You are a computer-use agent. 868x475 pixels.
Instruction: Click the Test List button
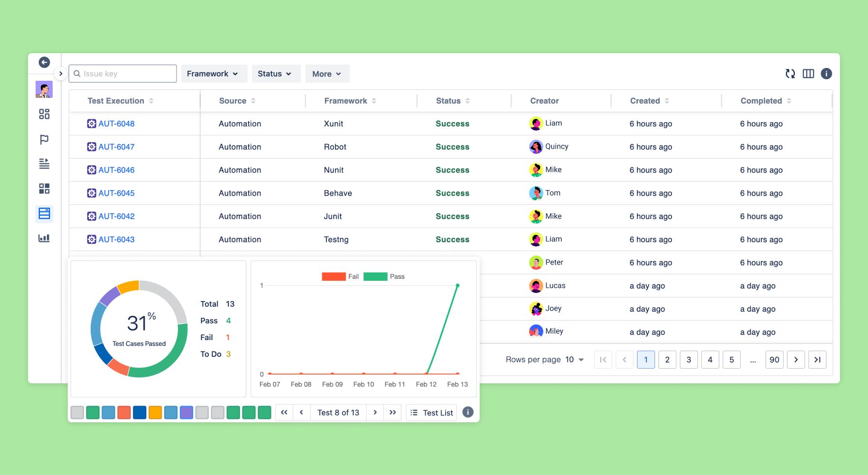(431, 412)
